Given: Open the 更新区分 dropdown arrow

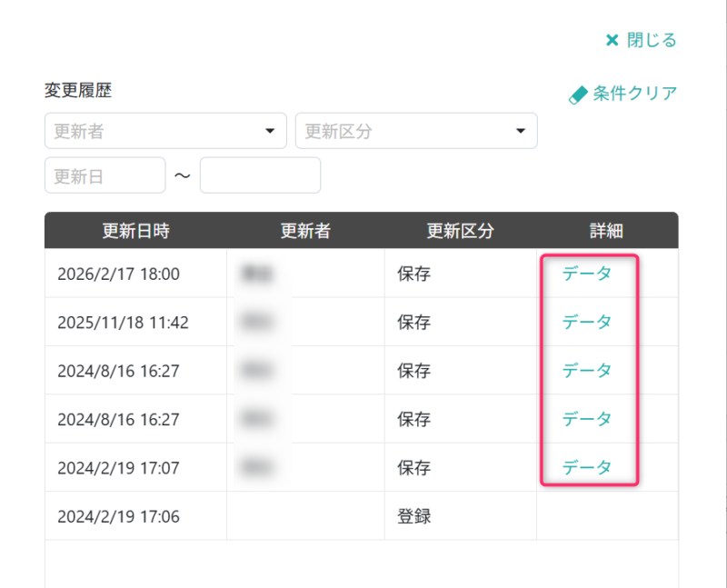Looking at the screenshot, I should coord(521,130).
